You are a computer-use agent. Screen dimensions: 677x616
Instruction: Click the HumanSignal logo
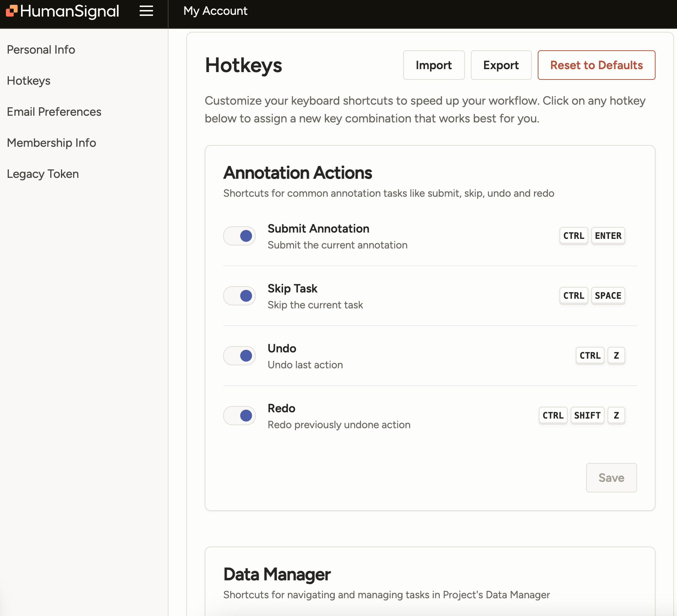(63, 11)
